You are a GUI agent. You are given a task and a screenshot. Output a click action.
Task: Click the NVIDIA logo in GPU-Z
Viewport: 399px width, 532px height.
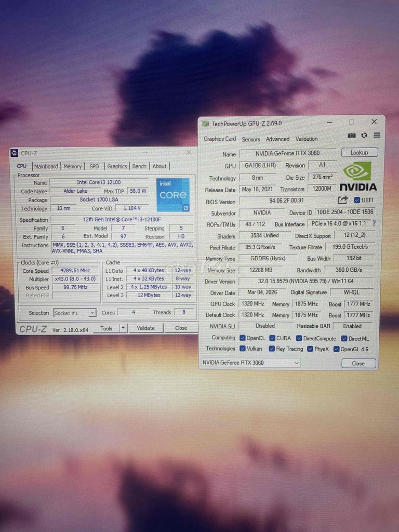[358, 176]
